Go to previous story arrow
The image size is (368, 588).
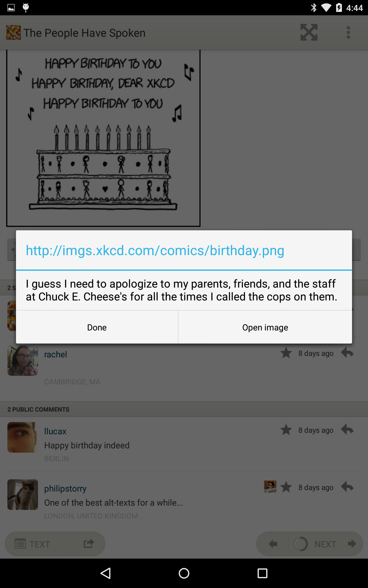[x=272, y=544]
